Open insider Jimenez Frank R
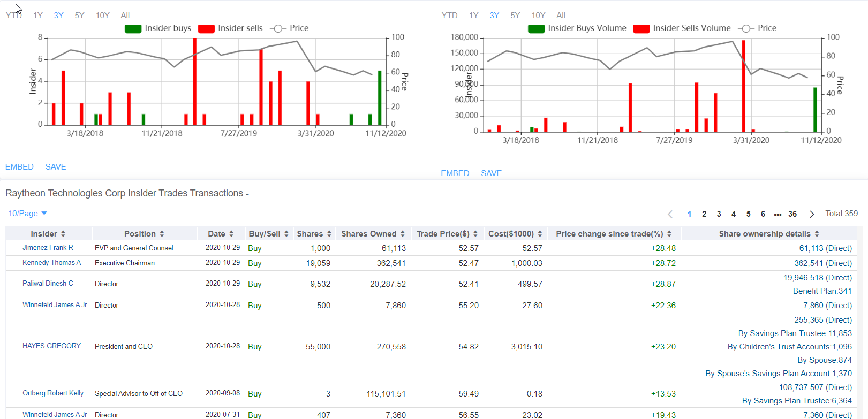 point(48,248)
